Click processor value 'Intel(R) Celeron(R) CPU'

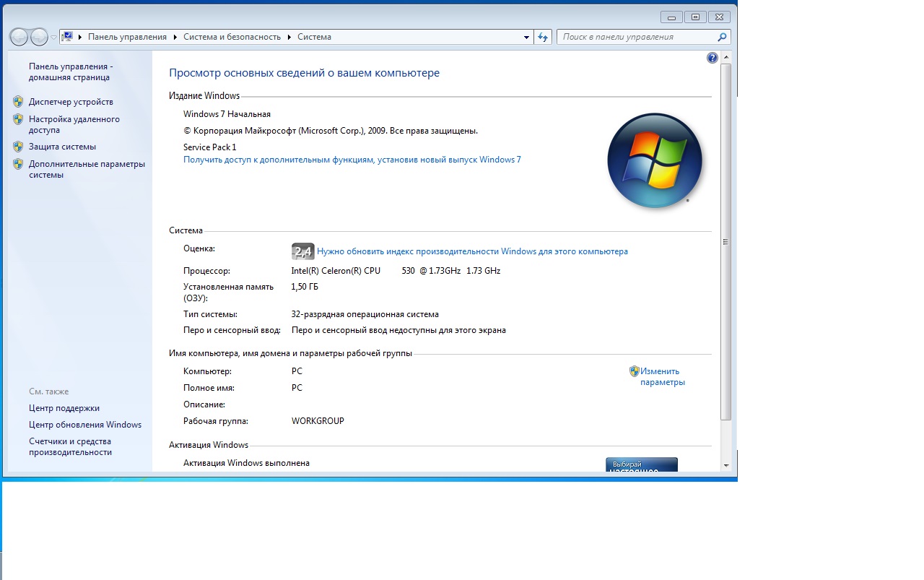click(x=336, y=271)
